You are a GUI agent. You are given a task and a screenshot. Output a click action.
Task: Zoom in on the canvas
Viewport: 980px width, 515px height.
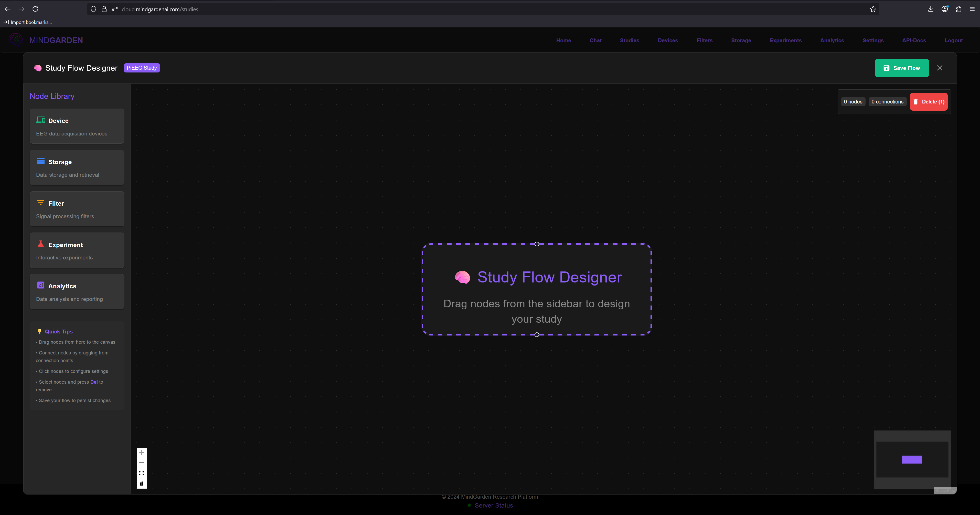point(142,453)
